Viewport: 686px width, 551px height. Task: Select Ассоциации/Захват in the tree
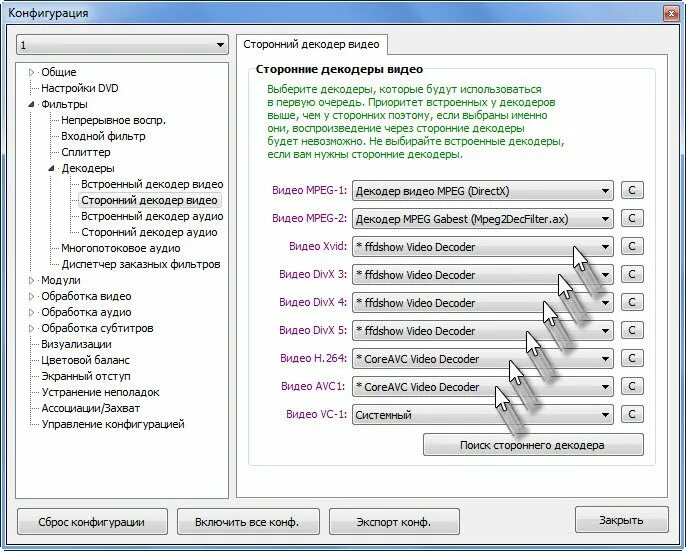(x=91, y=408)
